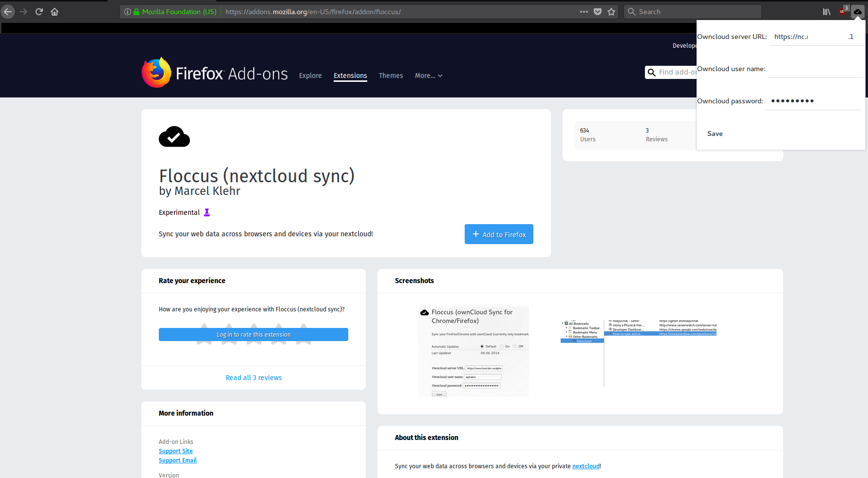
Task: Show site information via the info icon
Action: tap(128, 12)
